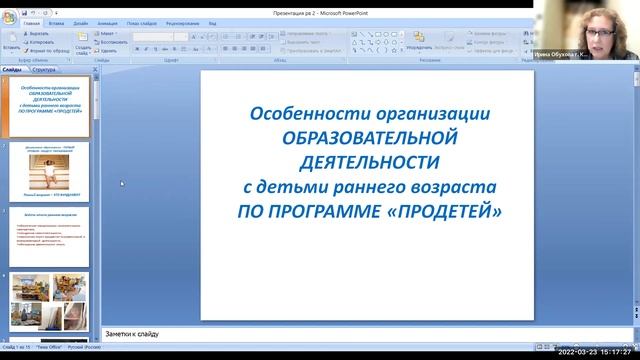Toggle italic (К) formatting

click(x=146, y=49)
